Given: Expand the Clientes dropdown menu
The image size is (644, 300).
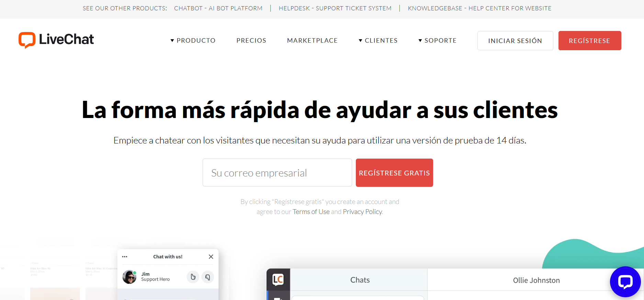Looking at the screenshot, I should pyautogui.click(x=378, y=41).
